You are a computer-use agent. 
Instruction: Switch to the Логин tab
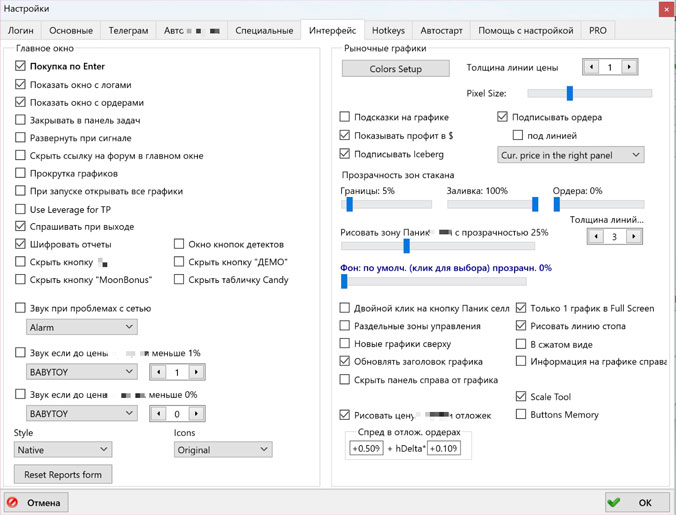coord(21,31)
